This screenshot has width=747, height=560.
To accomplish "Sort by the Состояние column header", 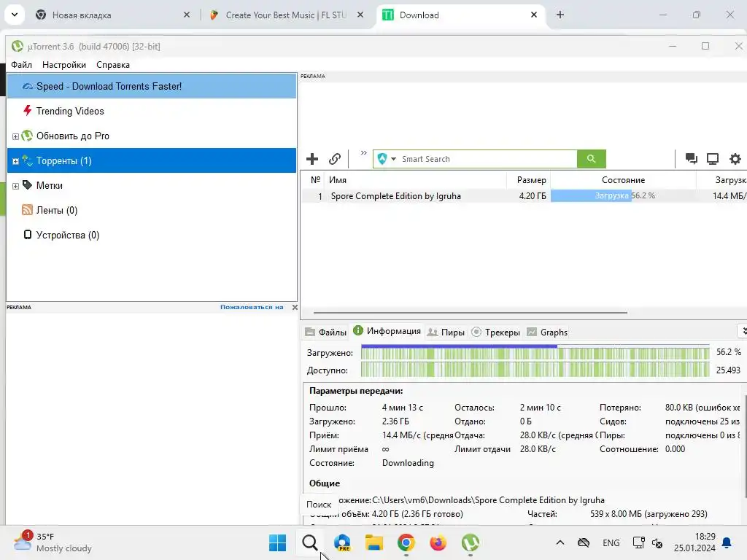I will click(x=623, y=180).
